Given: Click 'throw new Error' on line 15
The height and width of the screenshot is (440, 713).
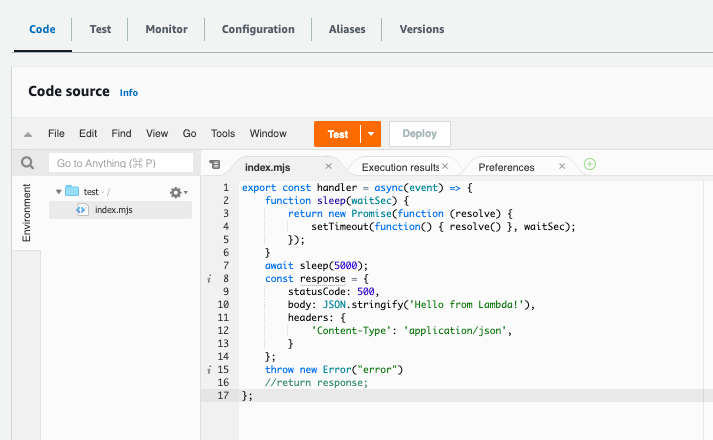Looking at the screenshot, I should pos(308,370).
